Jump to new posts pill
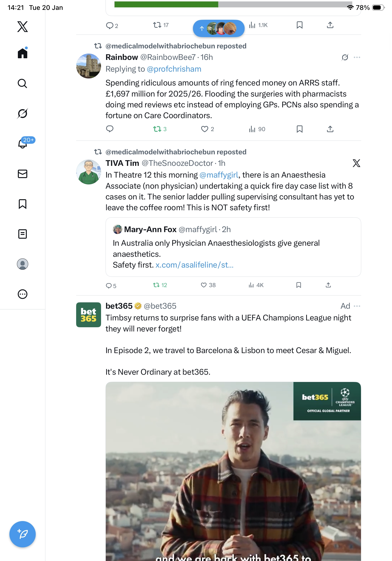Viewport: 392px width, 561px height. pos(219,28)
